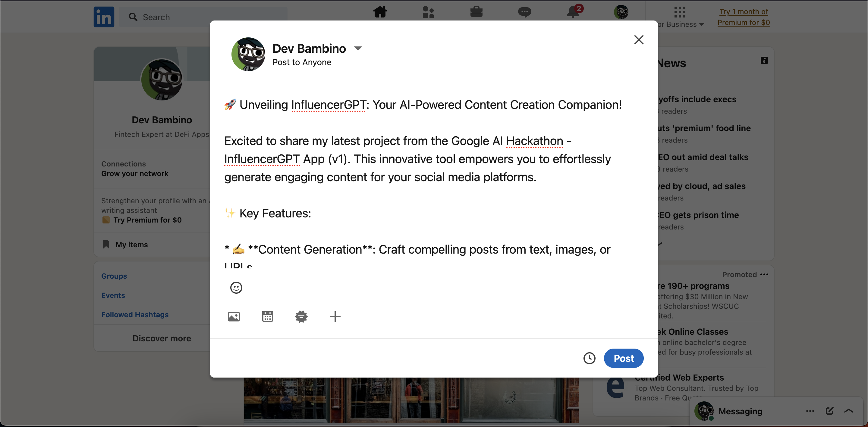Close the post creation dialog

click(639, 40)
